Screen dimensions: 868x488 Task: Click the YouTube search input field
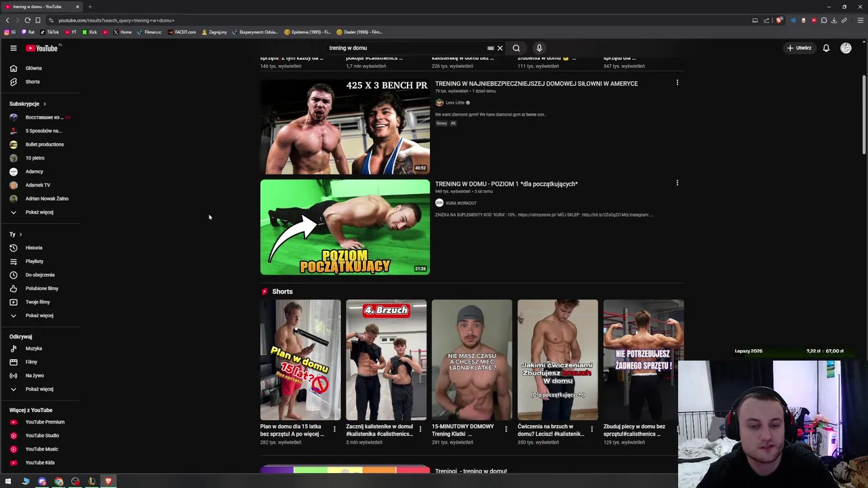point(406,48)
